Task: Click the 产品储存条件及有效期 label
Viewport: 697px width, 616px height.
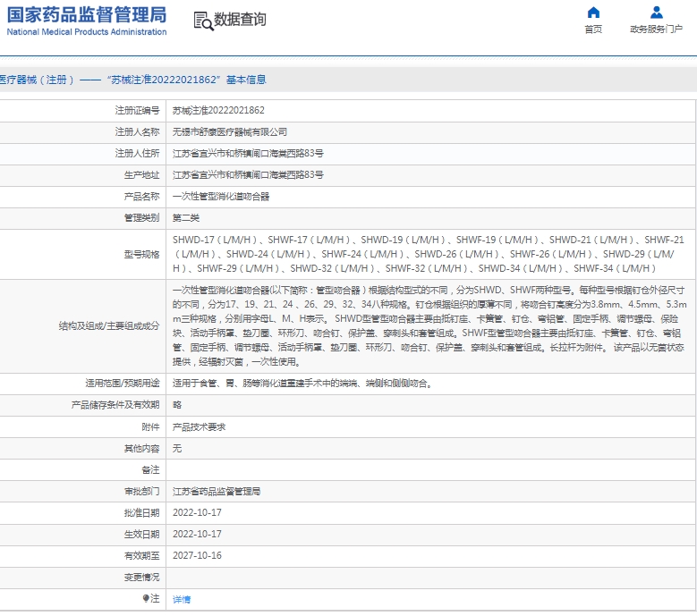Action: [115, 405]
